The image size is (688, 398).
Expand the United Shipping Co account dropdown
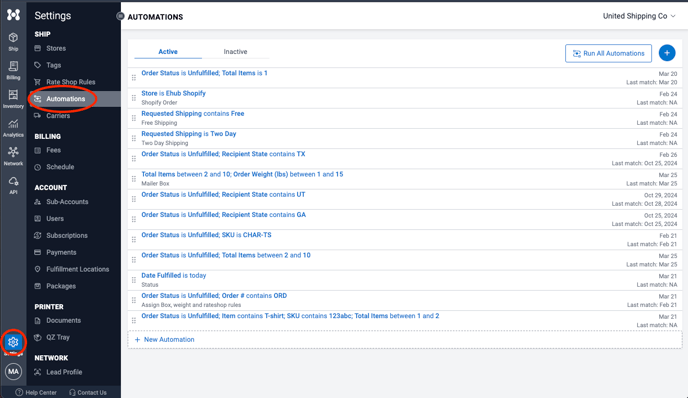coord(639,16)
